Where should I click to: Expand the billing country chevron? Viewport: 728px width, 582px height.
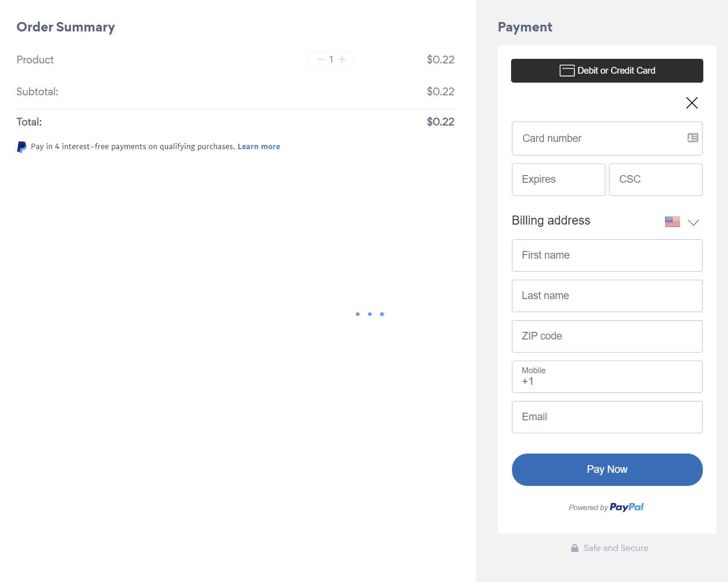pyautogui.click(x=693, y=222)
